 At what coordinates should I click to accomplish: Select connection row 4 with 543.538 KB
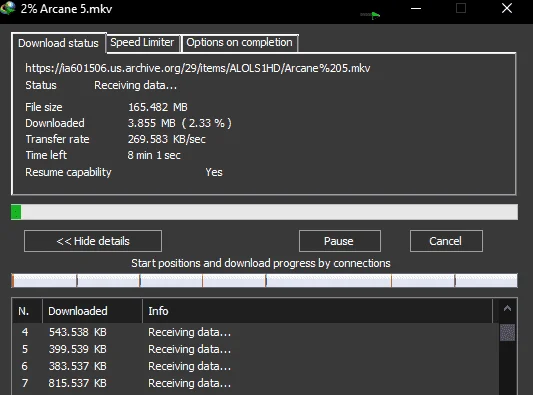pyautogui.click(x=255, y=332)
